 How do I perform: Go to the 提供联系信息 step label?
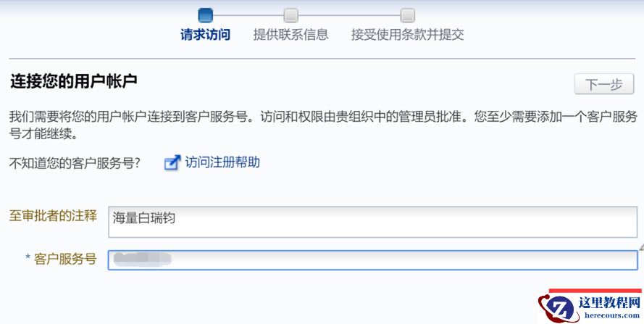click(x=290, y=35)
